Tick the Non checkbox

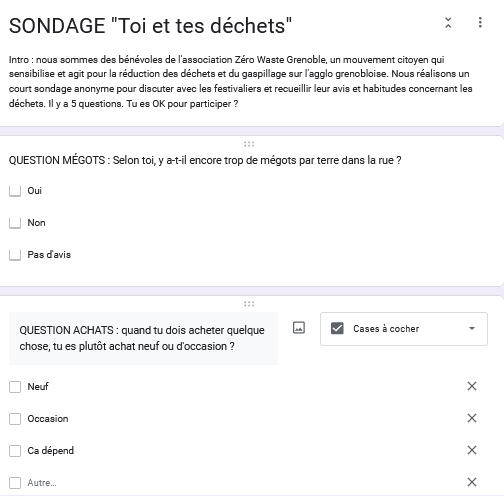pos(15,223)
